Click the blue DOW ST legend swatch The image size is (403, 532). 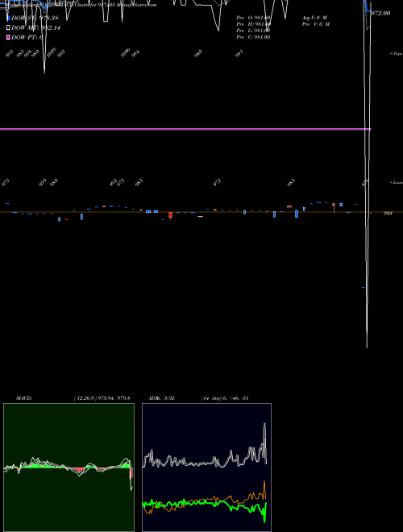(8, 18)
